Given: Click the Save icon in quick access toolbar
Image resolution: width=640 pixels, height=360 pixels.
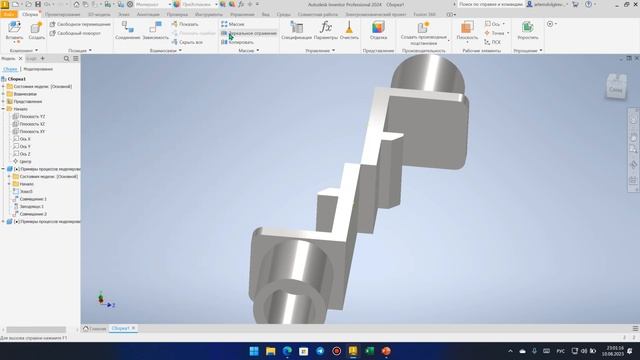Looking at the screenshot, I should click(x=38, y=4).
